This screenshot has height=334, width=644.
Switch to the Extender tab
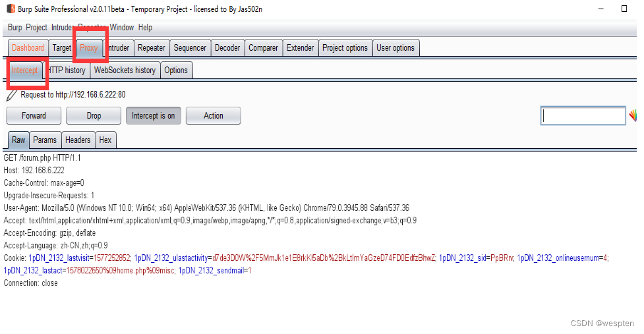(300, 47)
